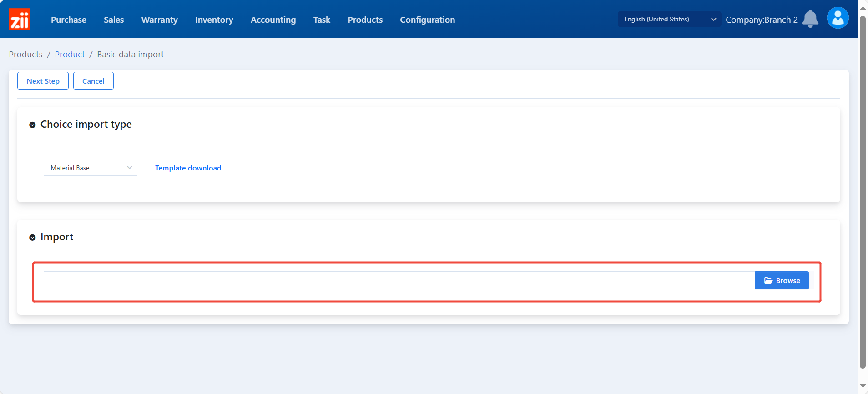Click Browse to choose a file

click(x=782, y=280)
